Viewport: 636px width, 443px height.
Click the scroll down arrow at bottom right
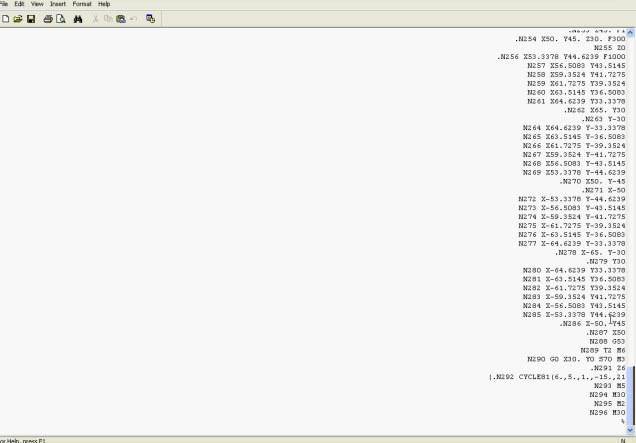pos(631,430)
